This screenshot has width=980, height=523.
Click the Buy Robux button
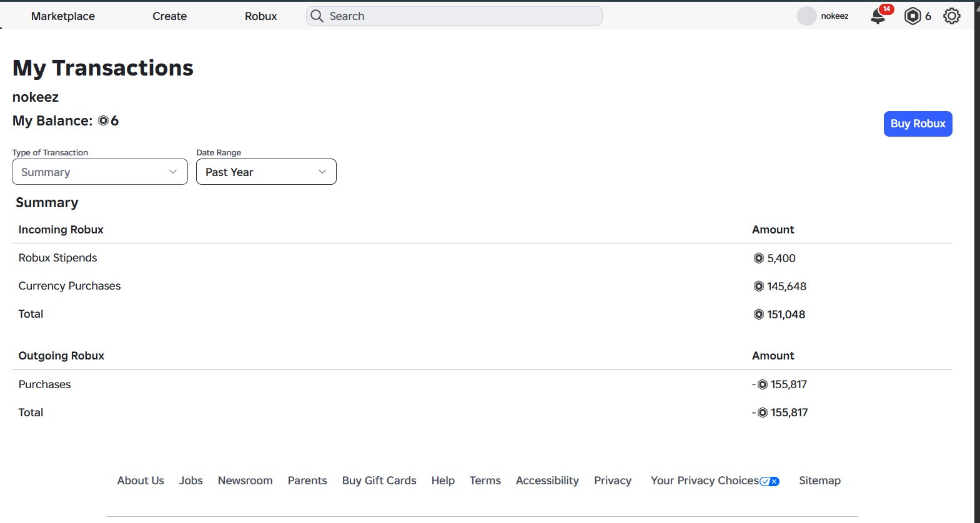[x=918, y=124]
